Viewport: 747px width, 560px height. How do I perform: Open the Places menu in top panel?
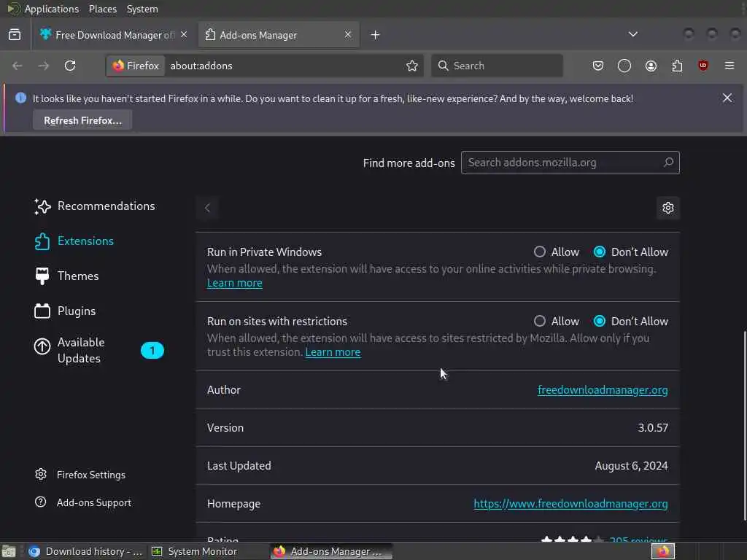click(x=102, y=9)
